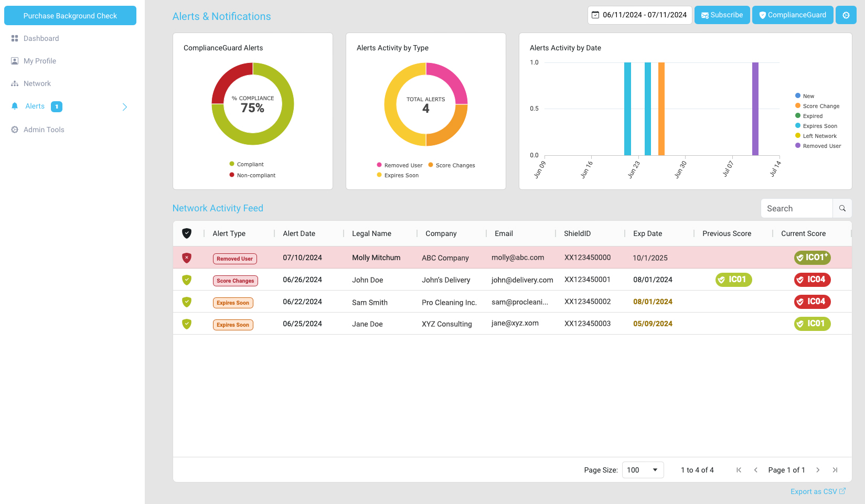Toggle Score Changes legend under Alerts by Type
The height and width of the screenshot is (504, 865).
coord(452,165)
